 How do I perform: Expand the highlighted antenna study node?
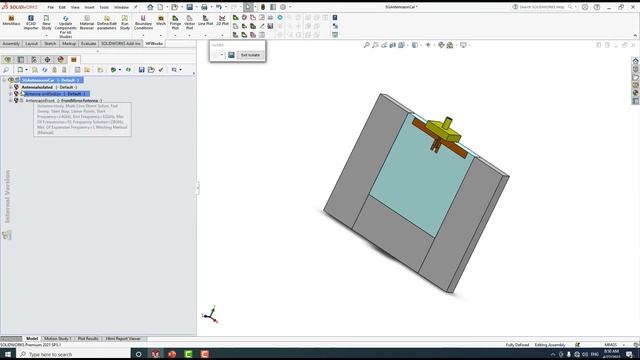pos(11,93)
